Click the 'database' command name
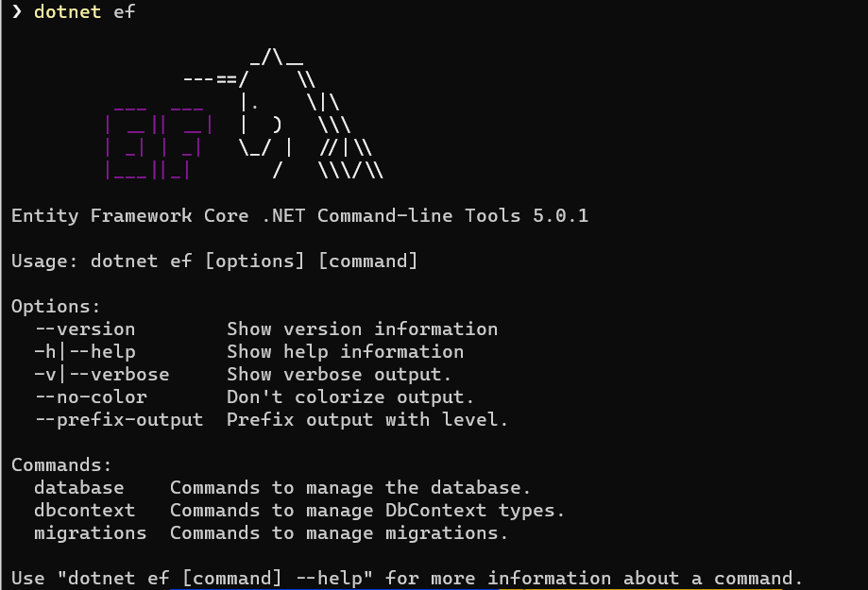Screen dimensions: 868x590 (78, 488)
